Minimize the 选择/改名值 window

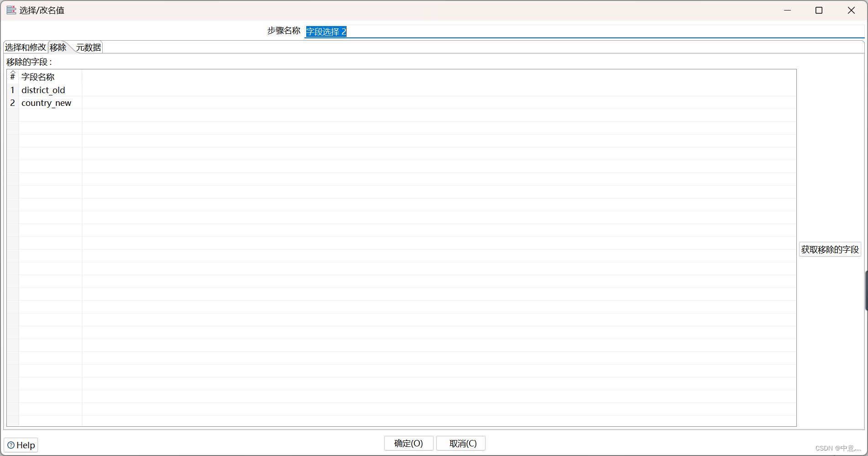pyautogui.click(x=787, y=10)
